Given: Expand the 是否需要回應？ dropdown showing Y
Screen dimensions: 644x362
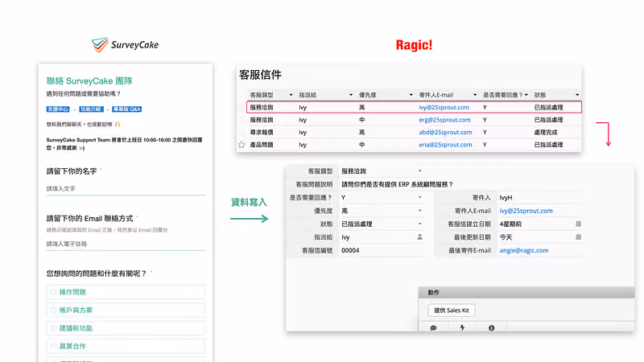Looking at the screenshot, I should click(419, 197).
